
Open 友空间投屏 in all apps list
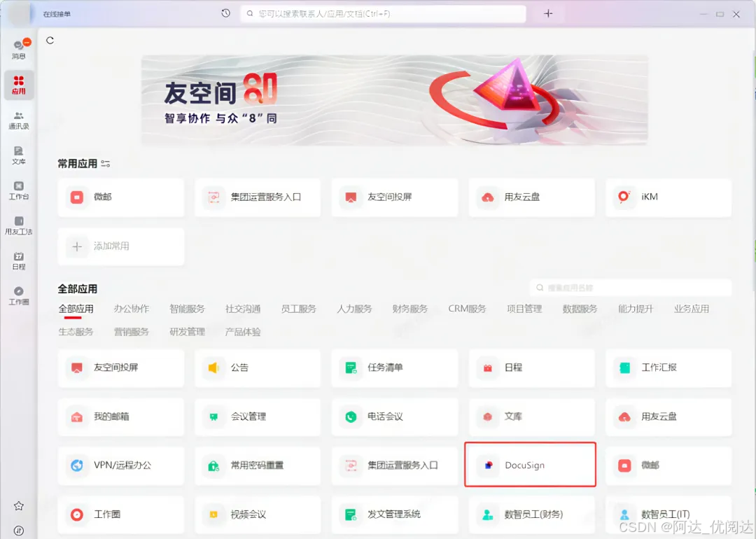121,368
